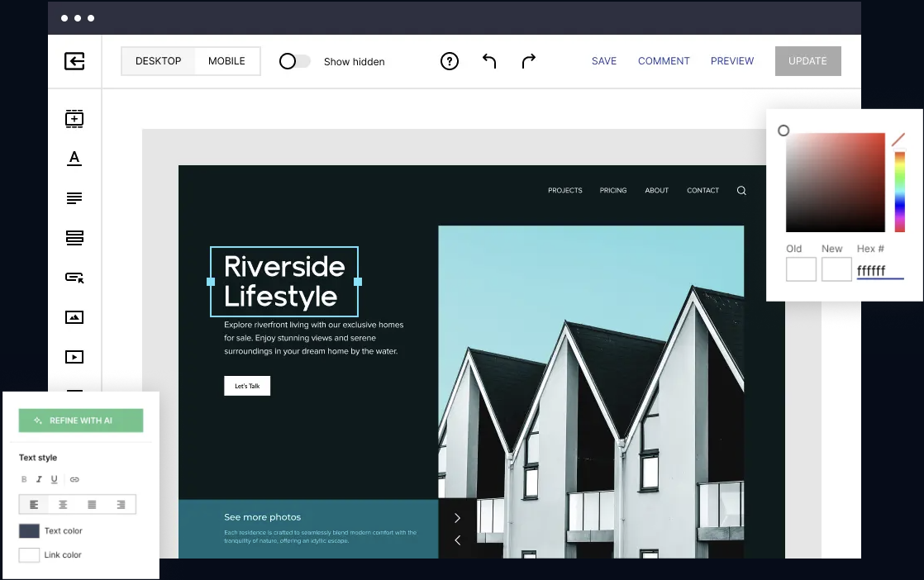Click the REFINE WITH AI button

tap(81, 421)
